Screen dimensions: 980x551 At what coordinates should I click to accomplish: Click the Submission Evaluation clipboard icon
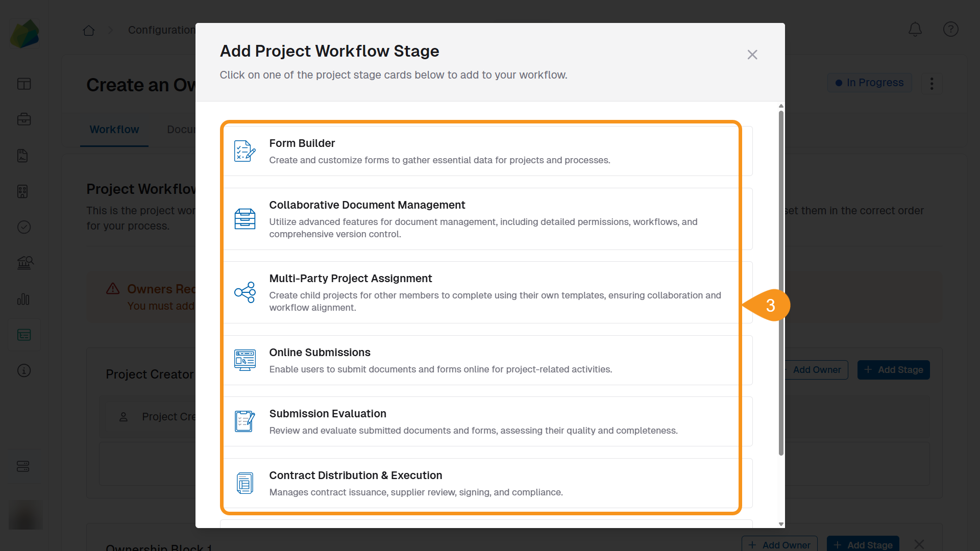click(244, 421)
